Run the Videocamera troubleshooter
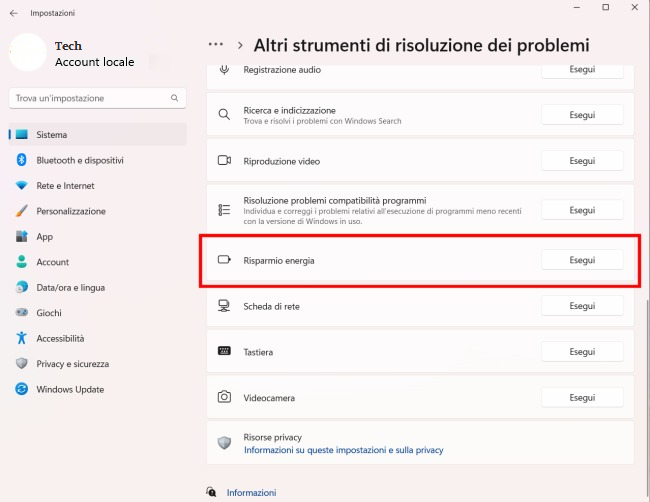 pyautogui.click(x=582, y=397)
